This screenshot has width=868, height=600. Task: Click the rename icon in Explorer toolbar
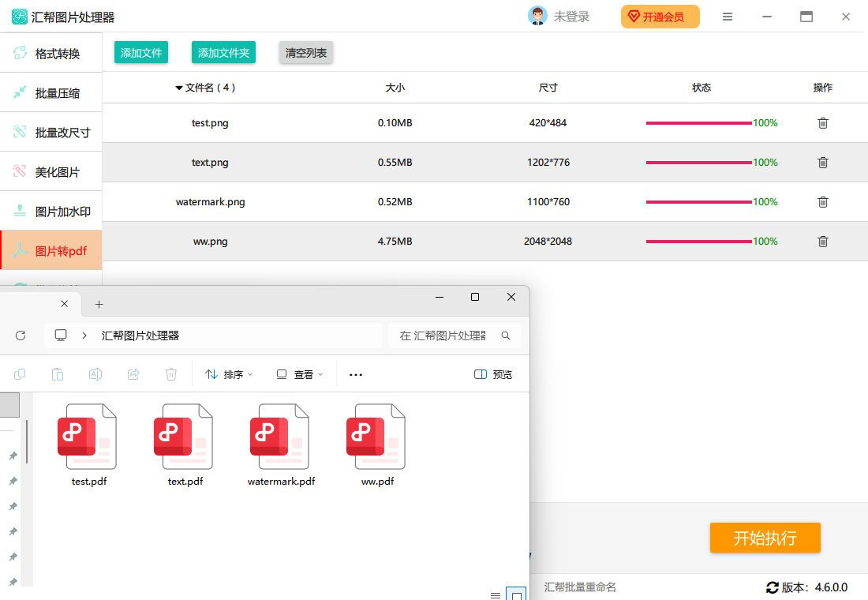[x=95, y=374]
